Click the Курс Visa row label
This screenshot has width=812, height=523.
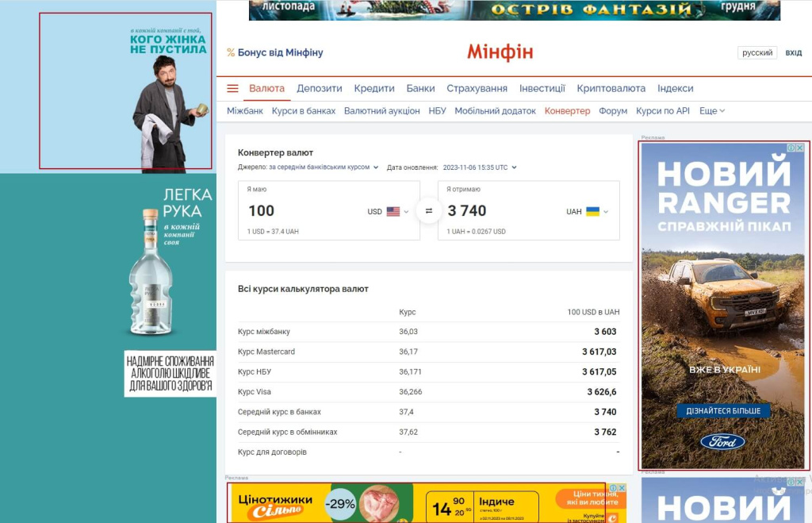(x=255, y=392)
